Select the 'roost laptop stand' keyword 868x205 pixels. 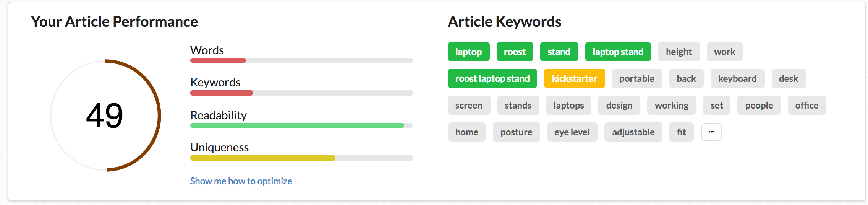492,78
